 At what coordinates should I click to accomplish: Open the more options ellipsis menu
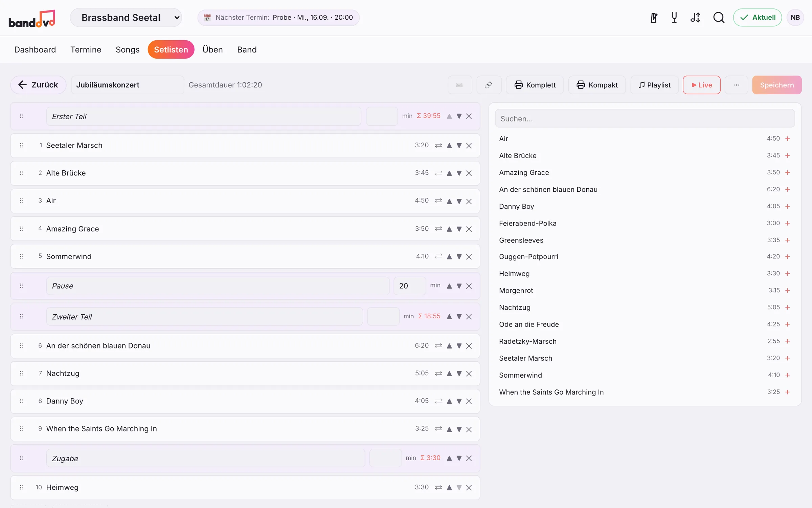tap(737, 85)
